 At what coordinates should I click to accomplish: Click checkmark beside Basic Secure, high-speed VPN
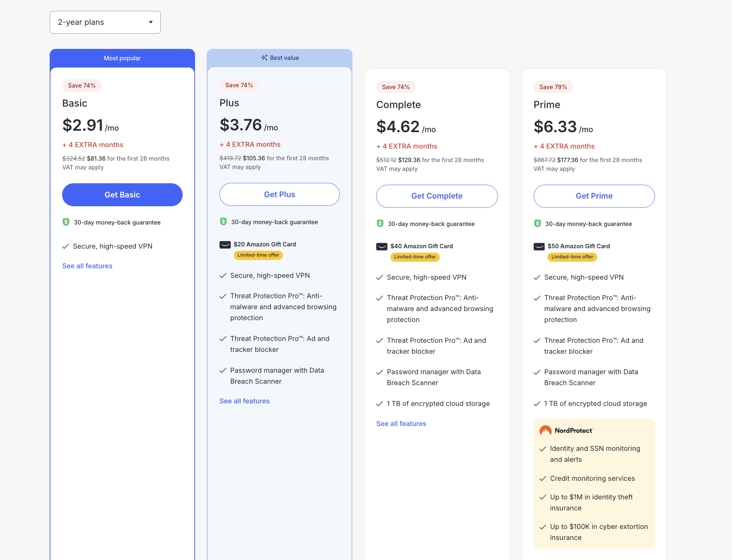pyautogui.click(x=65, y=246)
